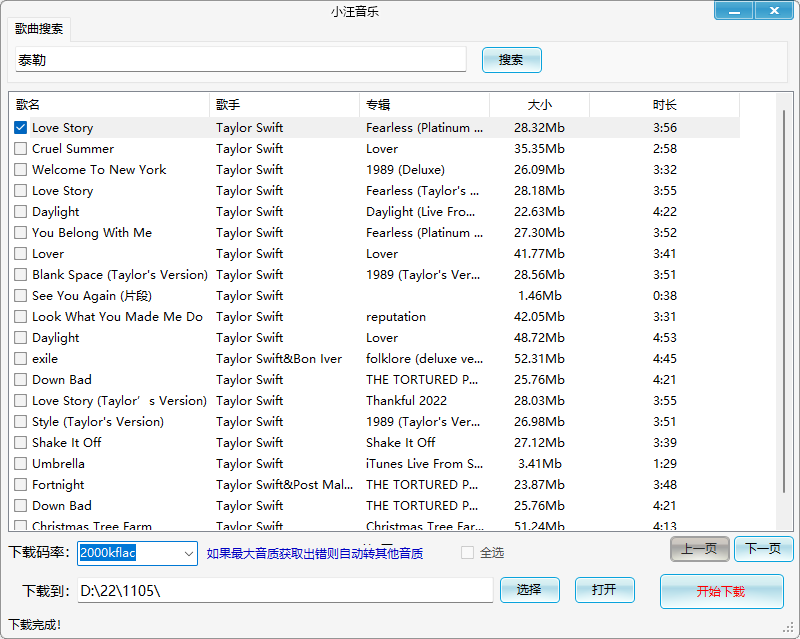Check the exile song checkbox
This screenshot has width=800, height=639.
20,359
